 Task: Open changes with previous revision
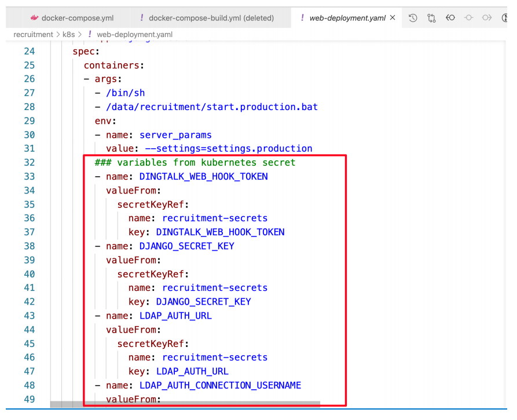[x=449, y=18]
